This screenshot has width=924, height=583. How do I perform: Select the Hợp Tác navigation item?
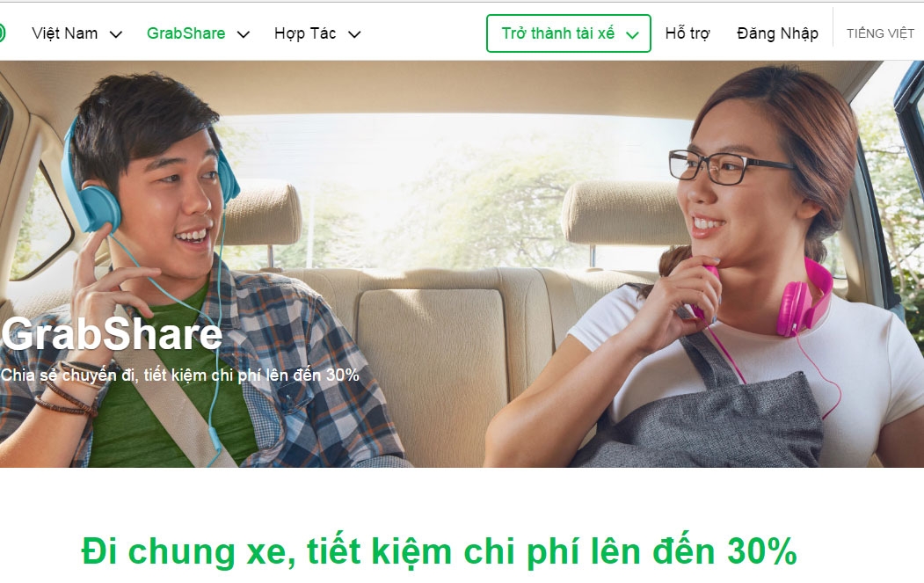305,33
